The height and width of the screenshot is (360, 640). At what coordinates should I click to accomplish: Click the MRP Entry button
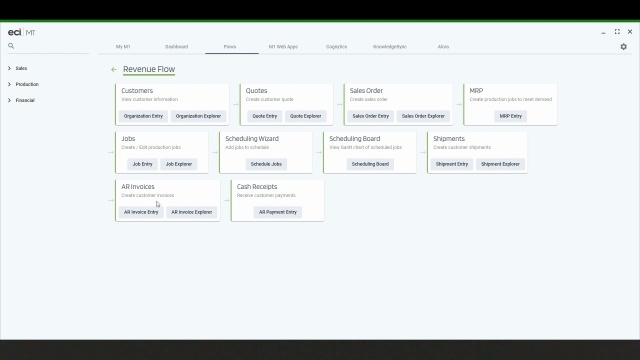[511, 116]
